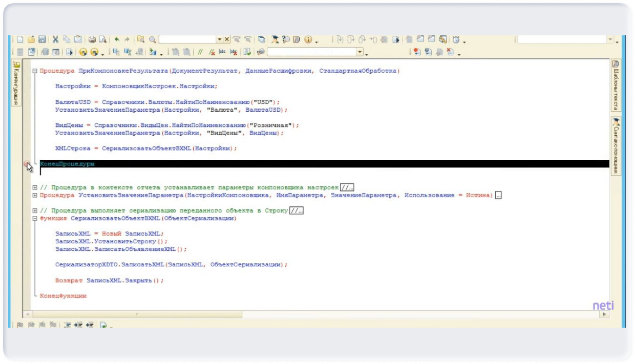This screenshot has height=364, width=635.
Task: Open the Шаблоны текста side tab
Action: tap(615, 85)
